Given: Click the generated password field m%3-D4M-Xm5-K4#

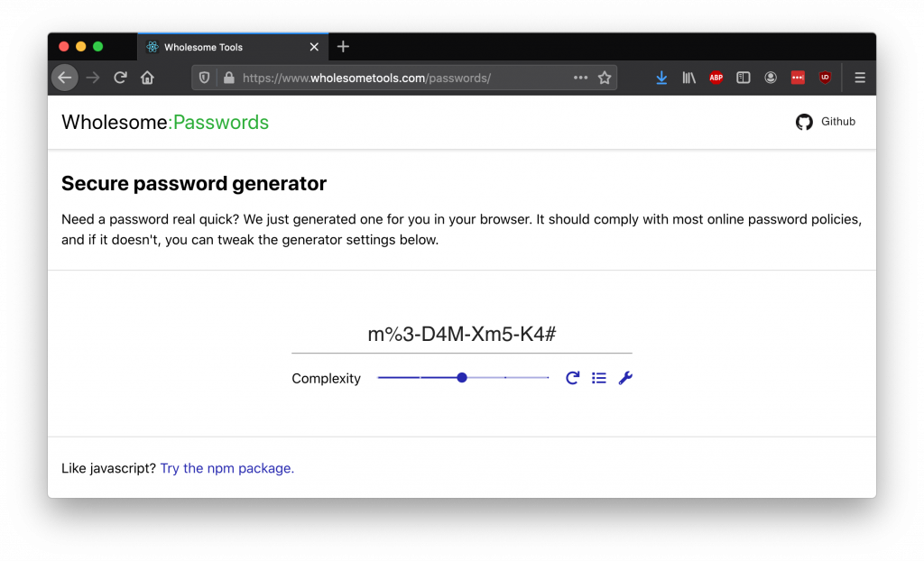Looking at the screenshot, I should [x=462, y=334].
